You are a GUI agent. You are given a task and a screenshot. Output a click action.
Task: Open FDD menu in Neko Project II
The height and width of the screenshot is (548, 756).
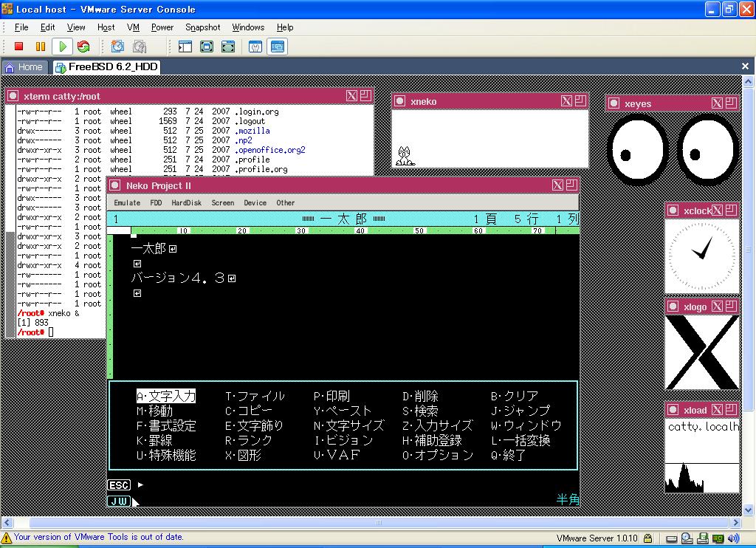pyautogui.click(x=157, y=202)
